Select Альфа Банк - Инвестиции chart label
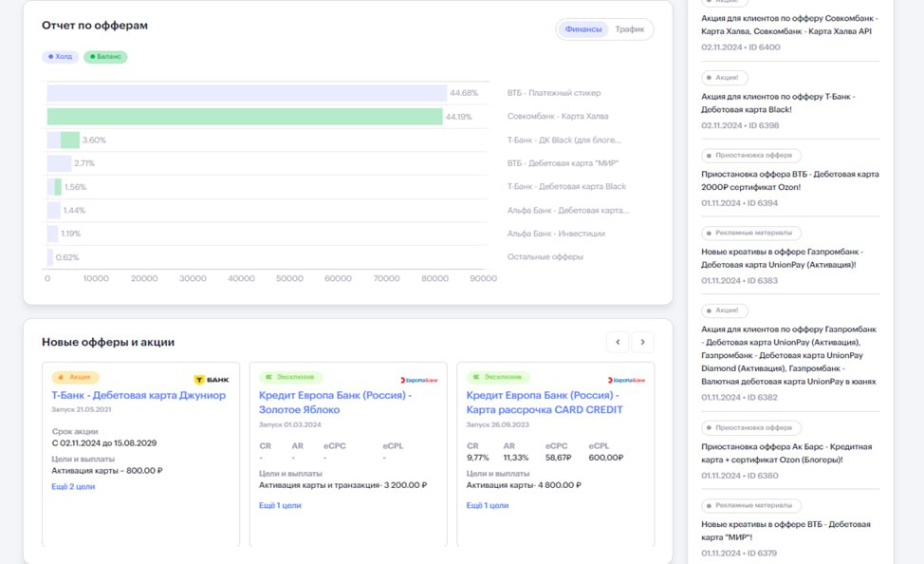 (556, 234)
